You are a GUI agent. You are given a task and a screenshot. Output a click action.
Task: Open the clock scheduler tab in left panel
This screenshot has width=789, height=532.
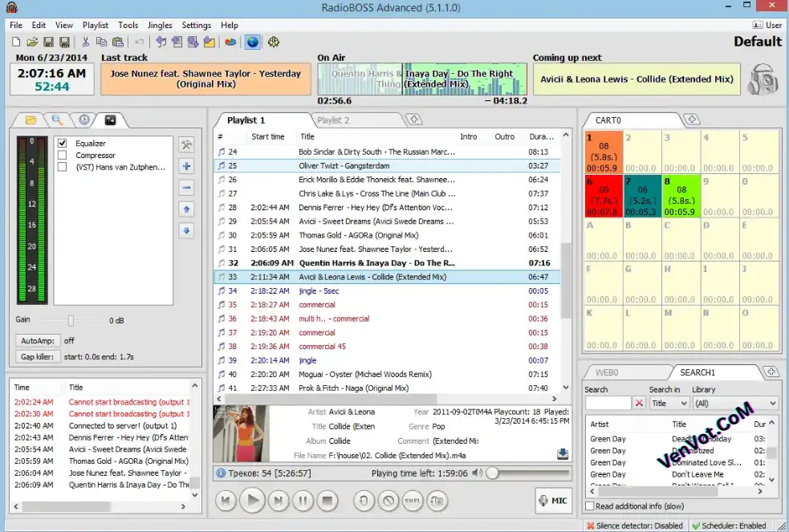84,120
